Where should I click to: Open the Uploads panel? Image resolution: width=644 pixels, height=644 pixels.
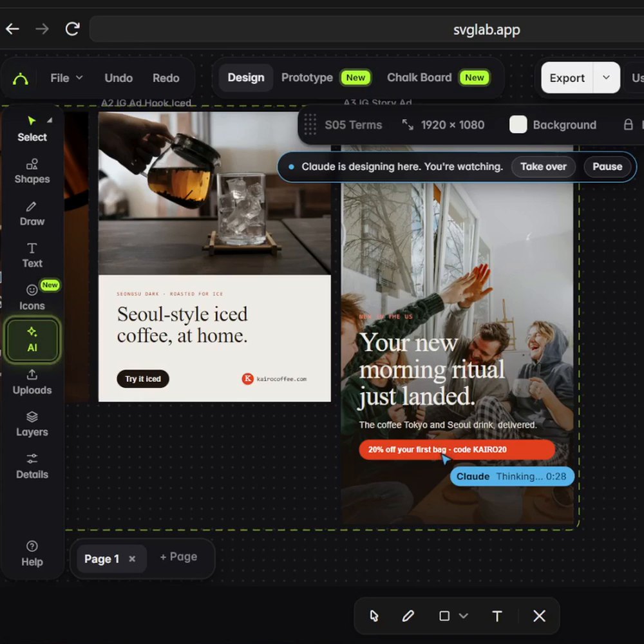coord(32,382)
